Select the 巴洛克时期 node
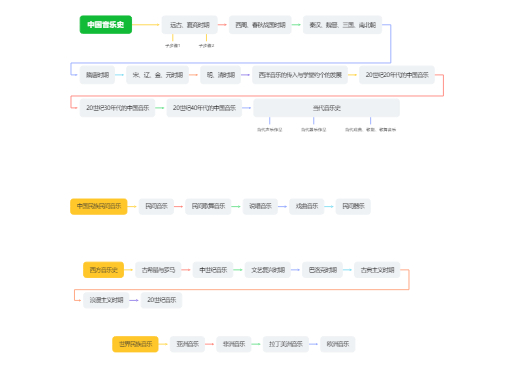This screenshot has height=368, width=514. [x=323, y=270]
